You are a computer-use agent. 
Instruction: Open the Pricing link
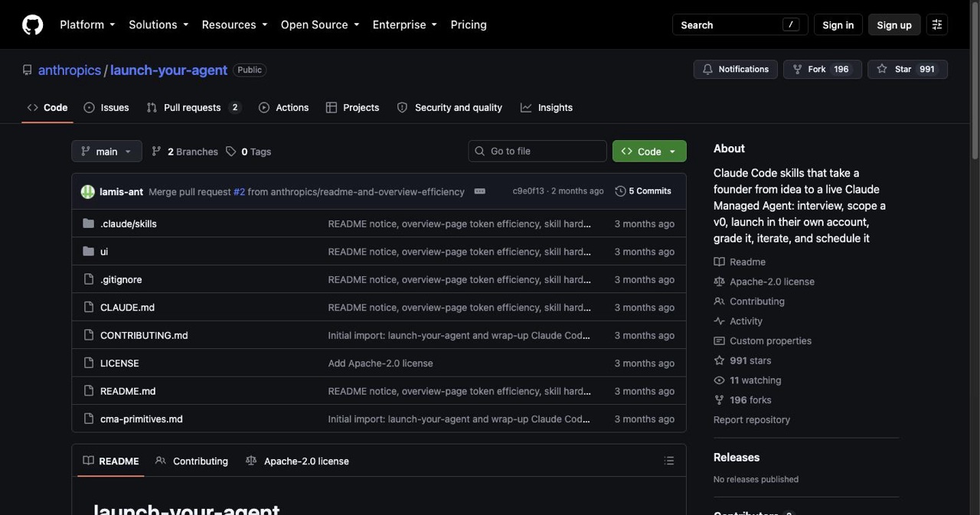(469, 24)
